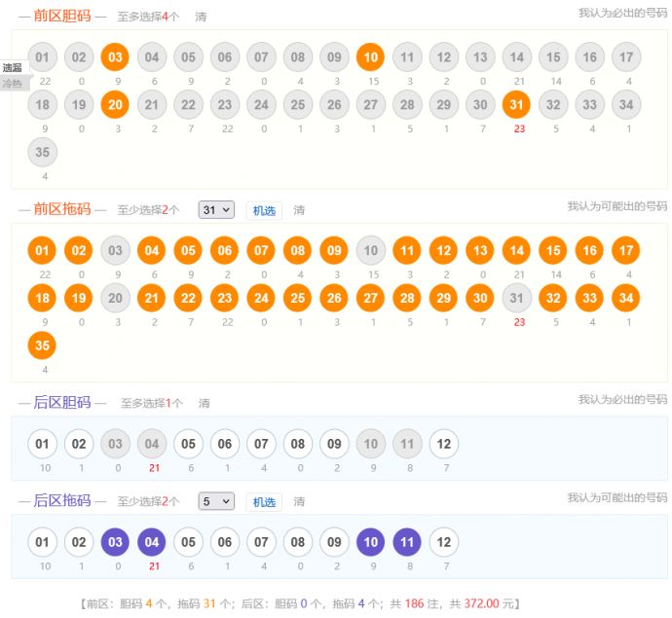Toggle off ball 31 in 前区胆码

click(516, 104)
